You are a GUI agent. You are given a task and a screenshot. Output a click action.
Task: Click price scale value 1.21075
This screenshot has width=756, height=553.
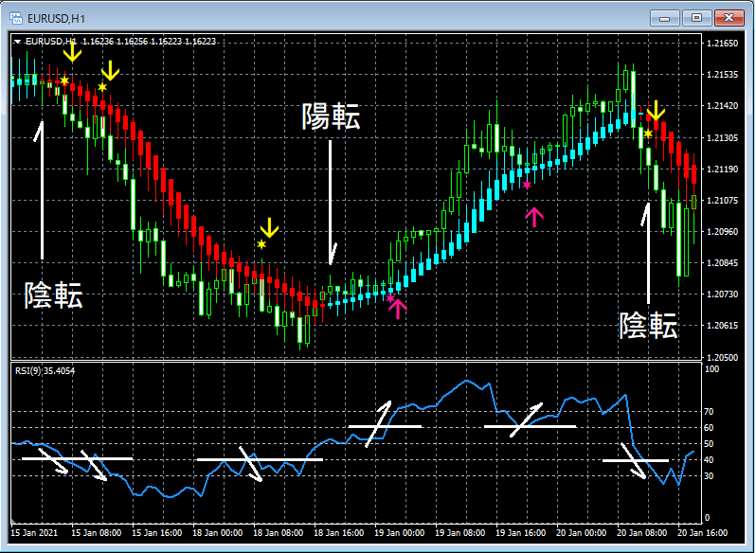coord(722,201)
